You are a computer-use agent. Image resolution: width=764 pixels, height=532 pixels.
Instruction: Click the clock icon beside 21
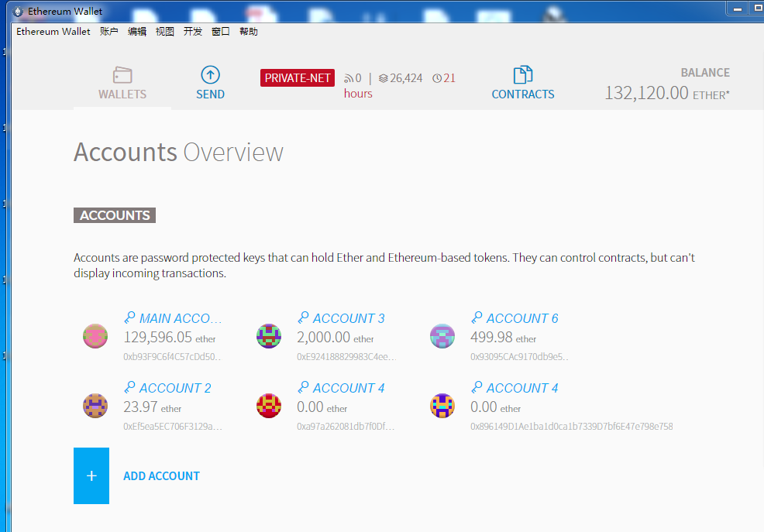(437, 78)
